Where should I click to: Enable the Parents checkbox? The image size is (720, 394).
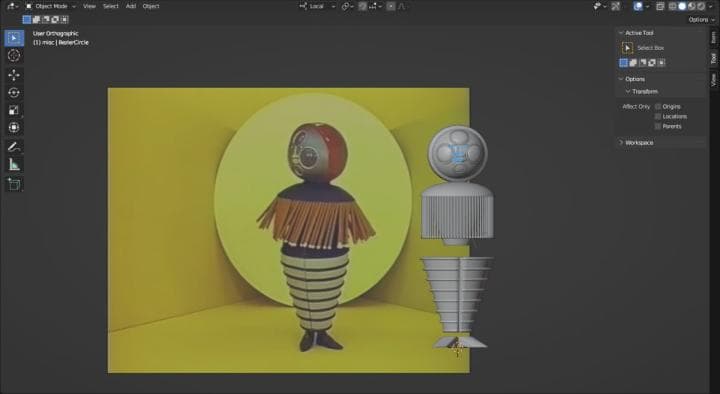[658, 126]
